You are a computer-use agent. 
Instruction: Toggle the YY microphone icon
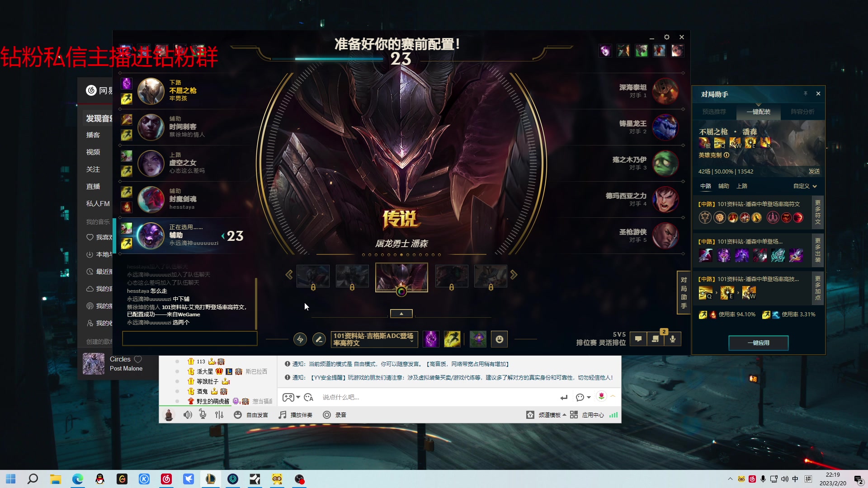point(203,415)
